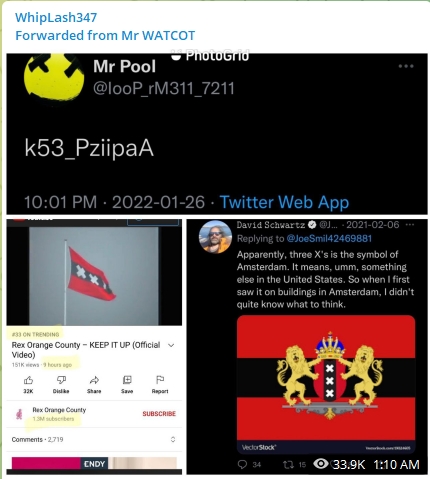Open the Amsterdam coat of arms image

pos(326,384)
